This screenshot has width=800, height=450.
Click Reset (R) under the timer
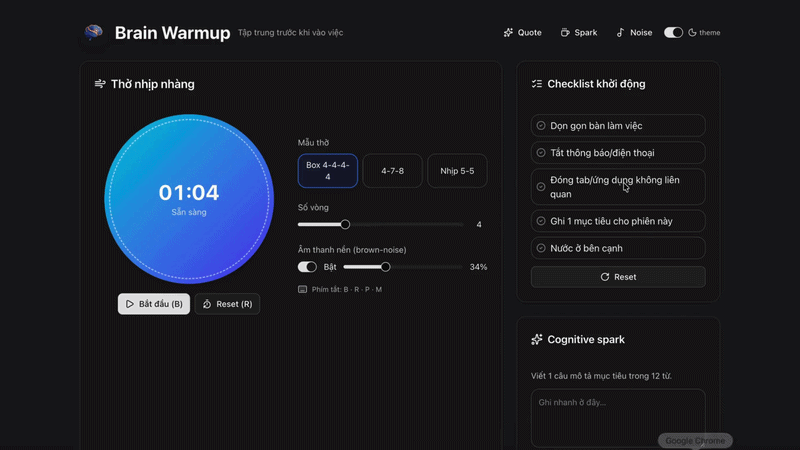point(228,304)
